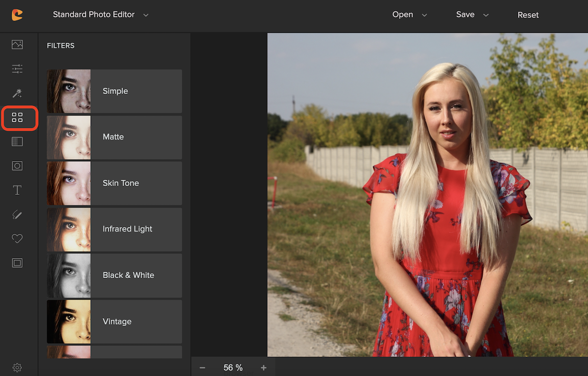
Task: Open the vignette circle-in-square tool
Action: tap(17, 166)
